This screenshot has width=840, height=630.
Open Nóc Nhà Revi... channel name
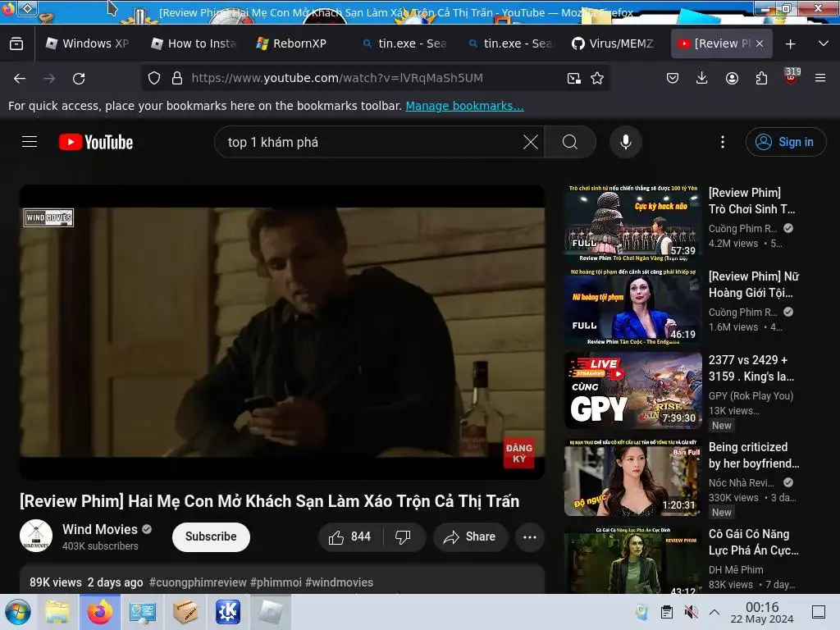[741, 482]
